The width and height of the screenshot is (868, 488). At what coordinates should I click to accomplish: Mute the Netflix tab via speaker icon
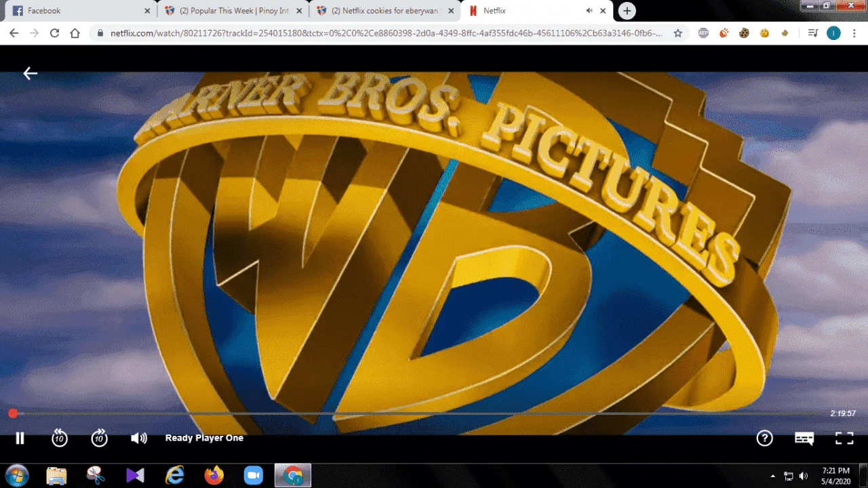click(x=589, y=11)
